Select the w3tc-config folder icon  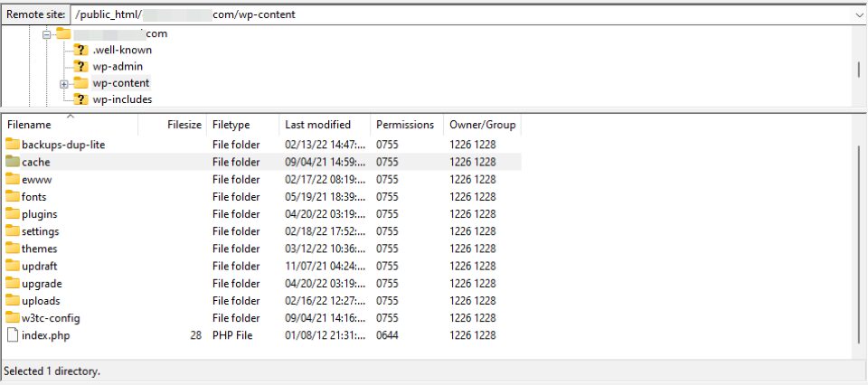(13, 318)
